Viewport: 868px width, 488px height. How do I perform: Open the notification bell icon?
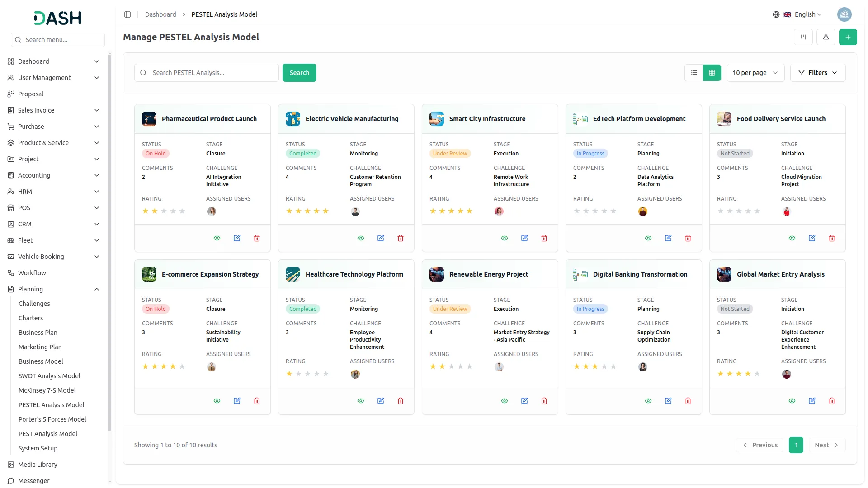[826, 37]
